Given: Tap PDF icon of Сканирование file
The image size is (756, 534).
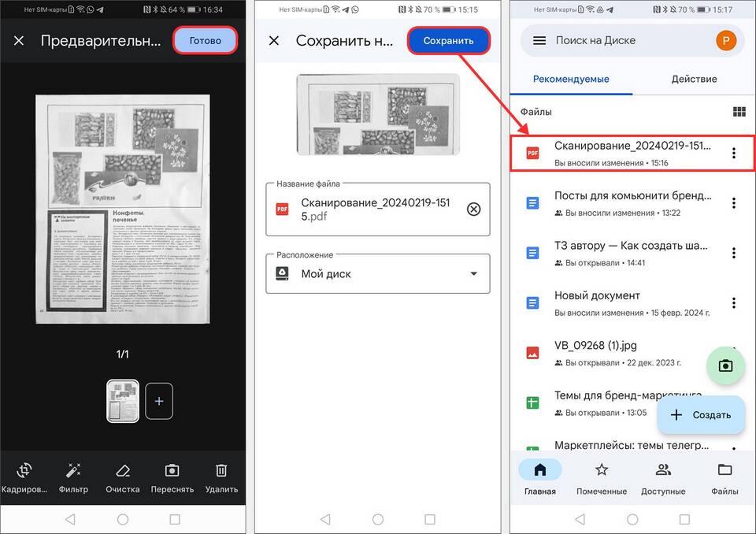Looking at the screenshot, I should [532, 154].
